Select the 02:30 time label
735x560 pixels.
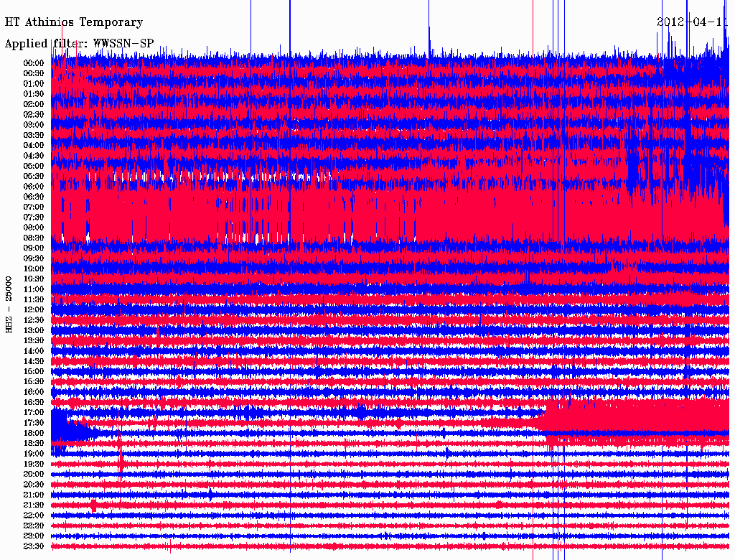(x=34, y=114)
